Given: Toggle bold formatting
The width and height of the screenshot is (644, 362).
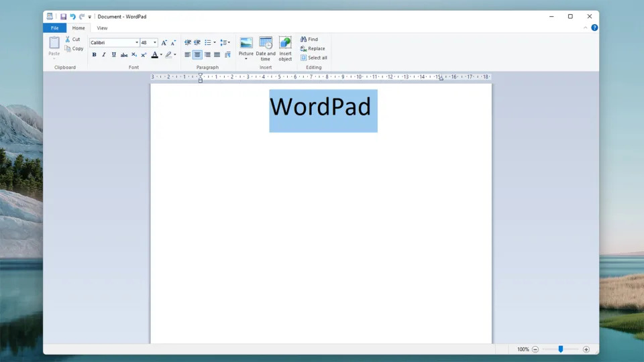Looking at the screenshot, I should coord(94,55).
